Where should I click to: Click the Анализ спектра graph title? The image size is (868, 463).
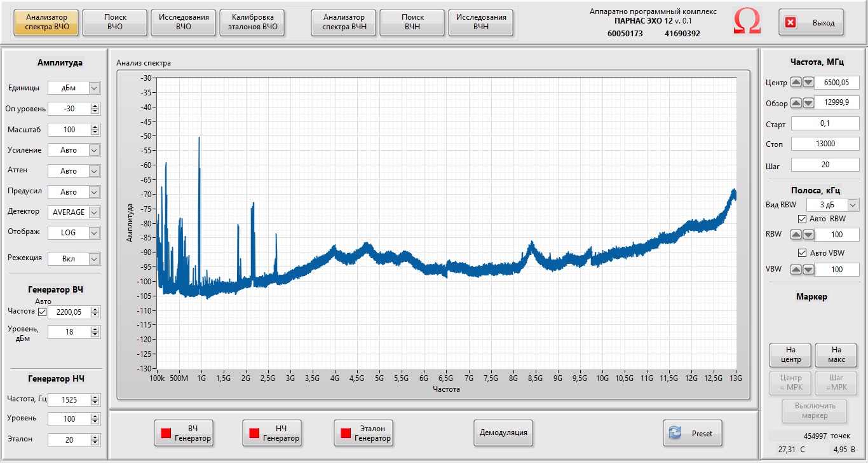click(144, 63)
